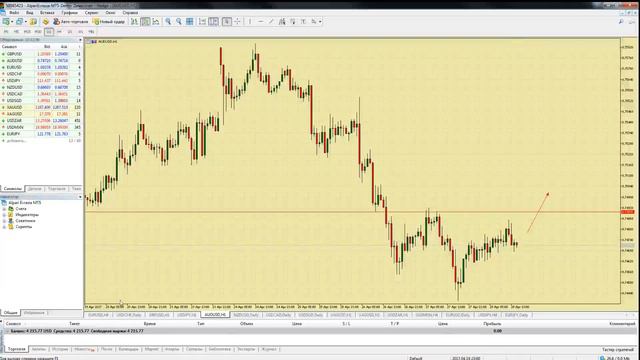Click the New Order button
Screen dimensions: 640x360
pos(109,22)
